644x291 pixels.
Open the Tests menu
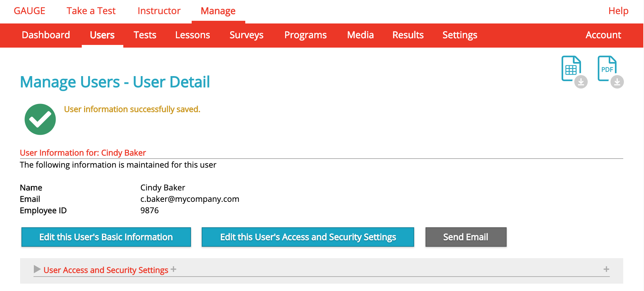click(x=145, y=35)
